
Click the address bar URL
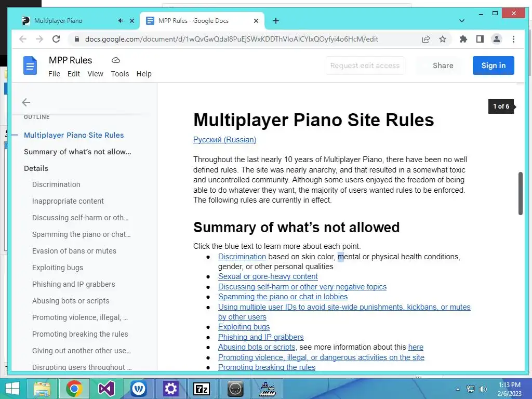(x=231, y=39)
